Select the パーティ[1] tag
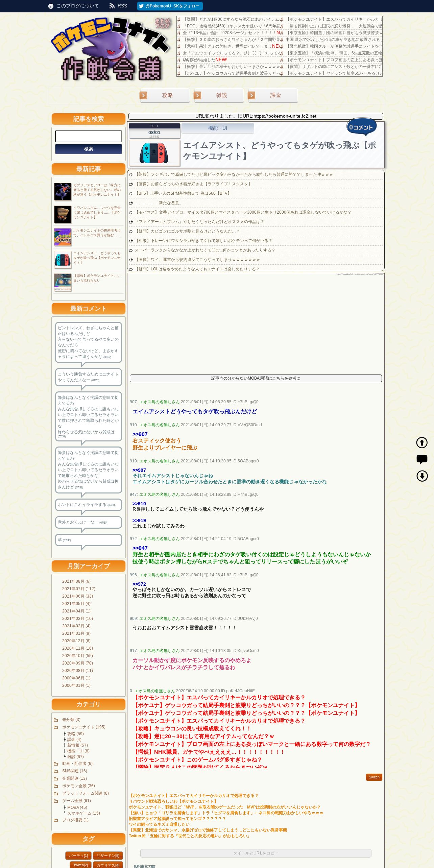The width and height of the screenshot is (434, 868). (78, 855)
